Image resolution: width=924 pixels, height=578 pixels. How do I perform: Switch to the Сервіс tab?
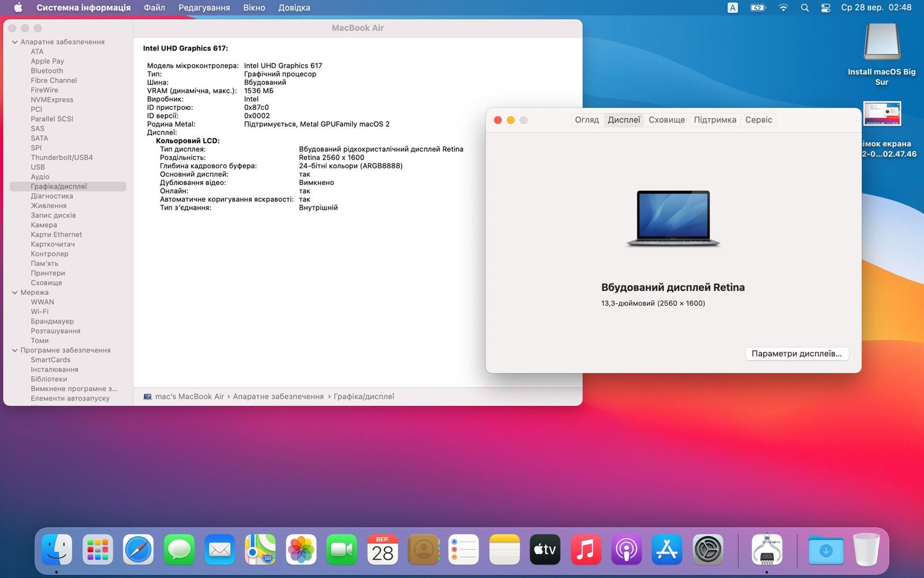(x=758, y=120)
